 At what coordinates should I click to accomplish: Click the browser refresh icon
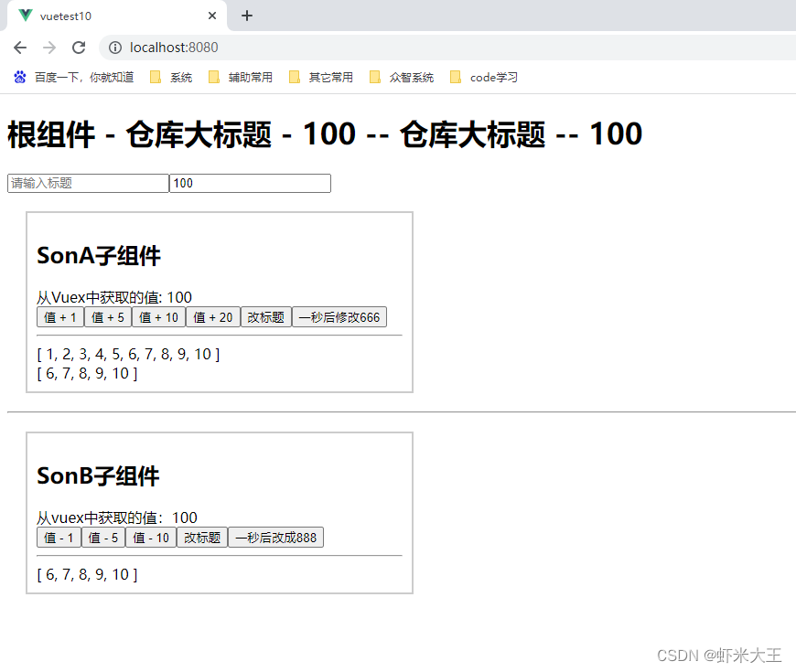pyautogui.click(x=78, y=48)
